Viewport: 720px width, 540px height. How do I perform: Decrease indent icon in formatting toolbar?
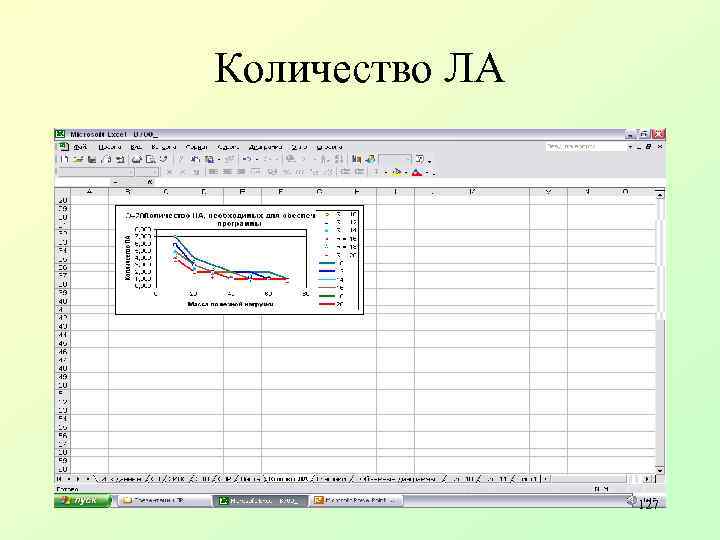(x=344, y=172)
